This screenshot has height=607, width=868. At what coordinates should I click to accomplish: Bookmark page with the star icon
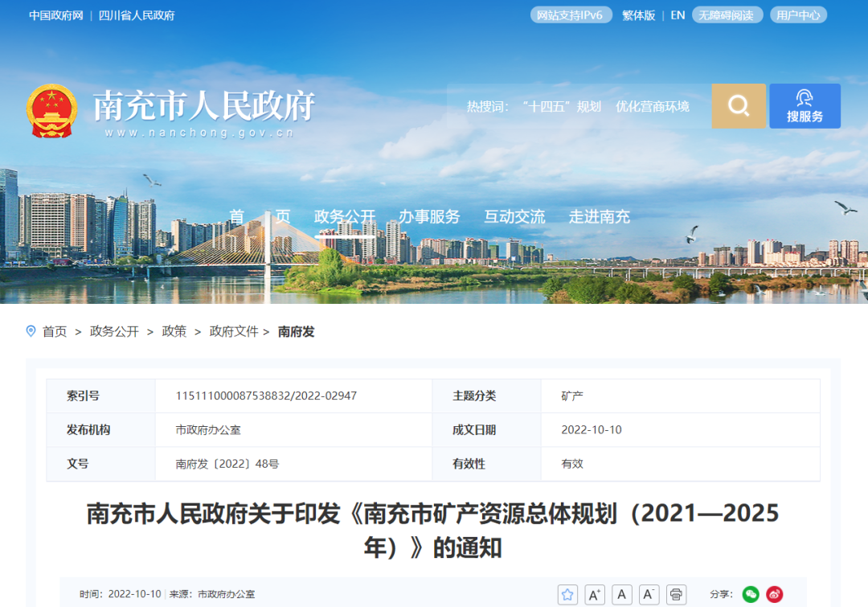pyautogui.click(x=567, y=595)
